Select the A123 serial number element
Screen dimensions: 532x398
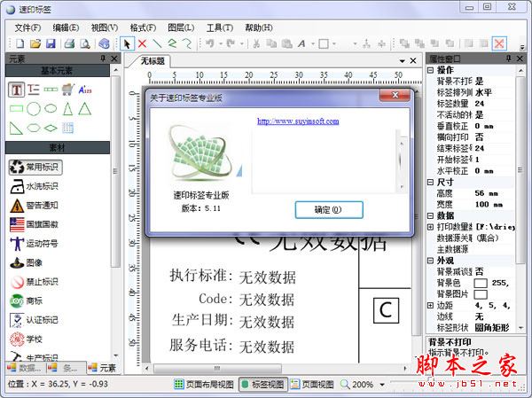pyautogui.click(x=85, y=90)
